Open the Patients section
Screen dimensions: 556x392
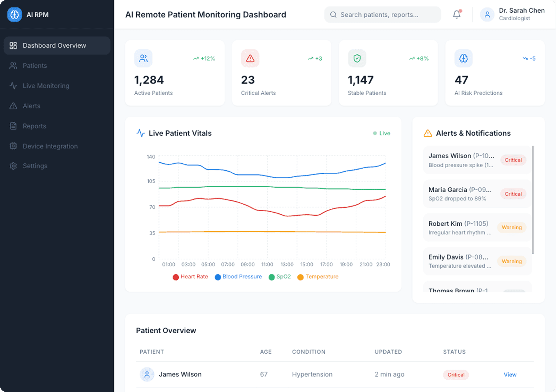(x=35, y=66)
